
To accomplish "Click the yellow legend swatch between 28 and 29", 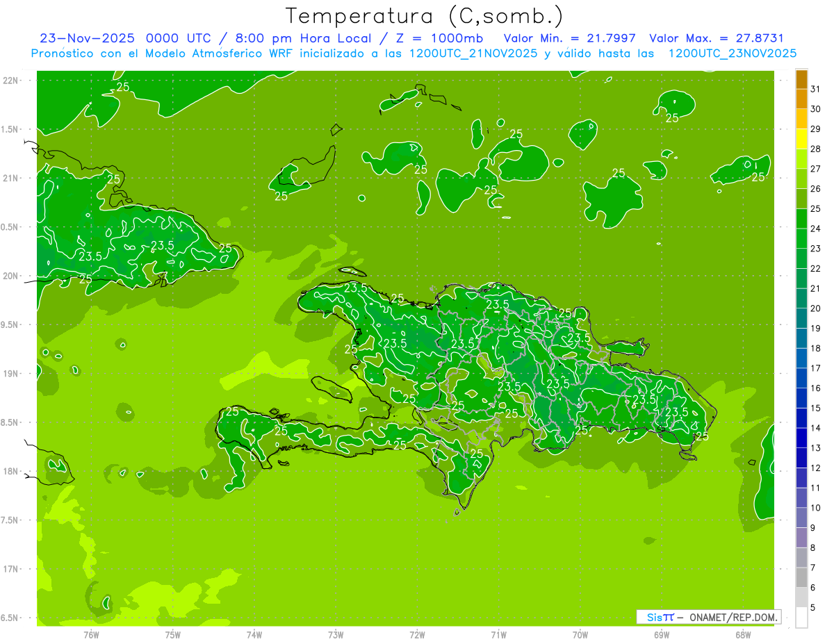I will (x=802, y=139).
